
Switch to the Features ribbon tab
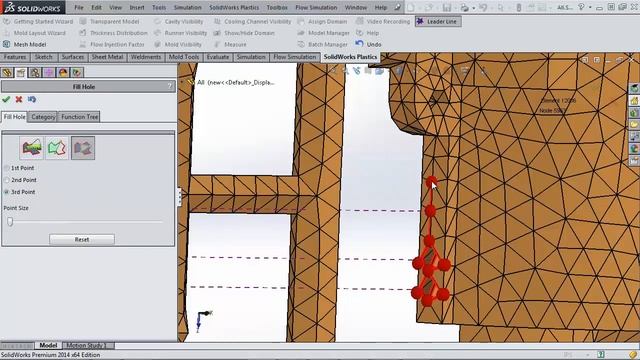[15, 57]
